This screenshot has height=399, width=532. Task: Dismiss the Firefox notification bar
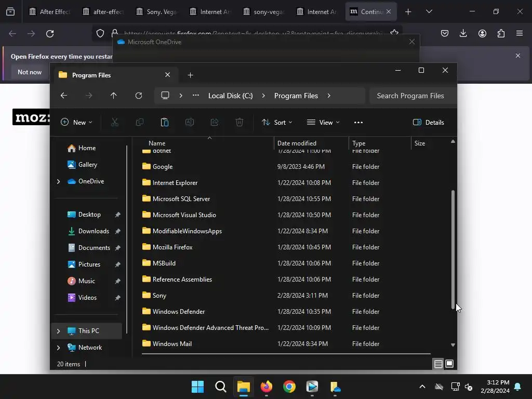pos(518,56)
